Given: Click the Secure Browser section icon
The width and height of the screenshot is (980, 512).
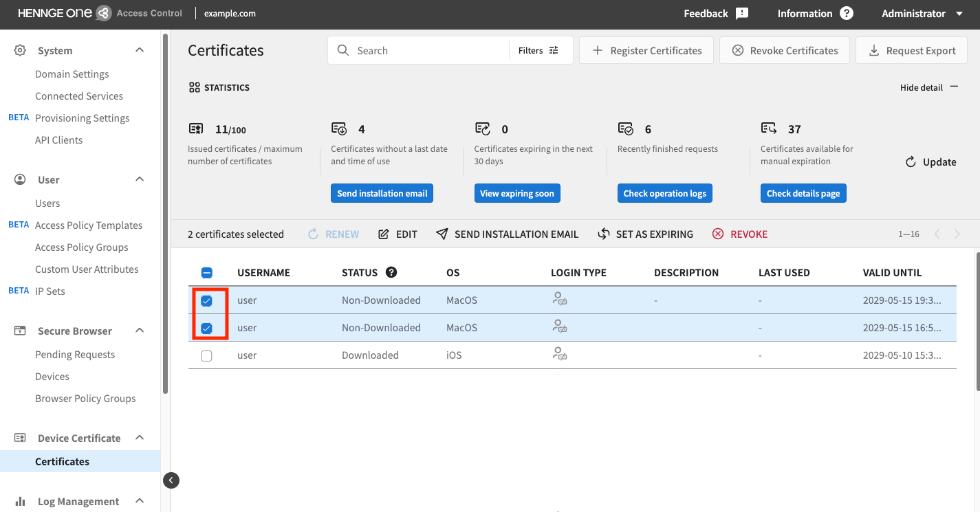Looking at the screenshot, I should pyautogui.click(x=20, y=331).
